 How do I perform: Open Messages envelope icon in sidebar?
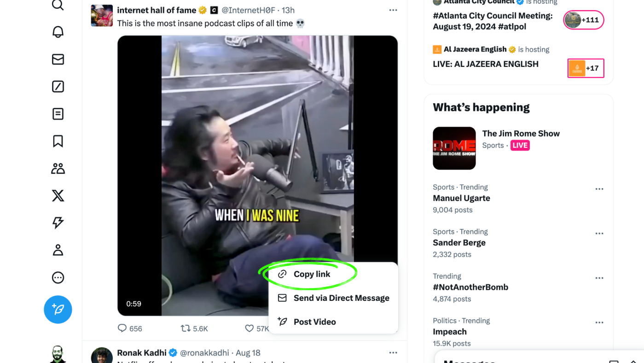58,59
